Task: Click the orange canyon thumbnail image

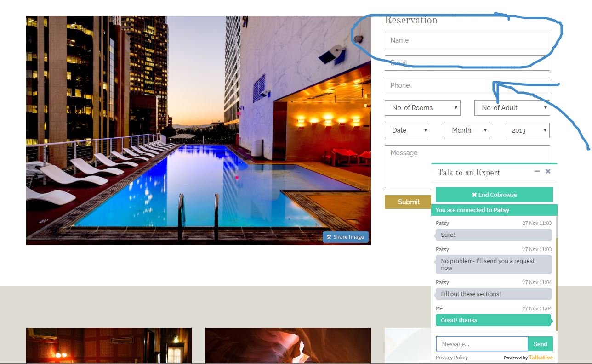Action: tap(288, 345)
